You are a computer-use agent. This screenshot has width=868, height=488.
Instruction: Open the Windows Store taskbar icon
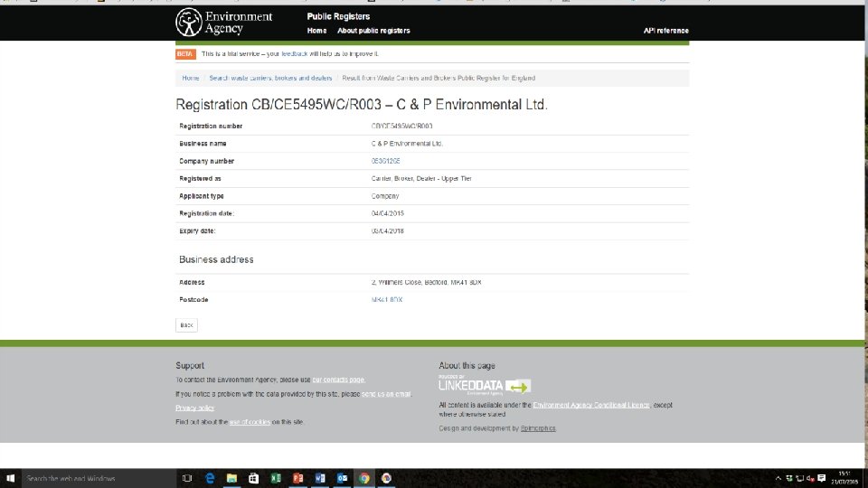(253, 478)
